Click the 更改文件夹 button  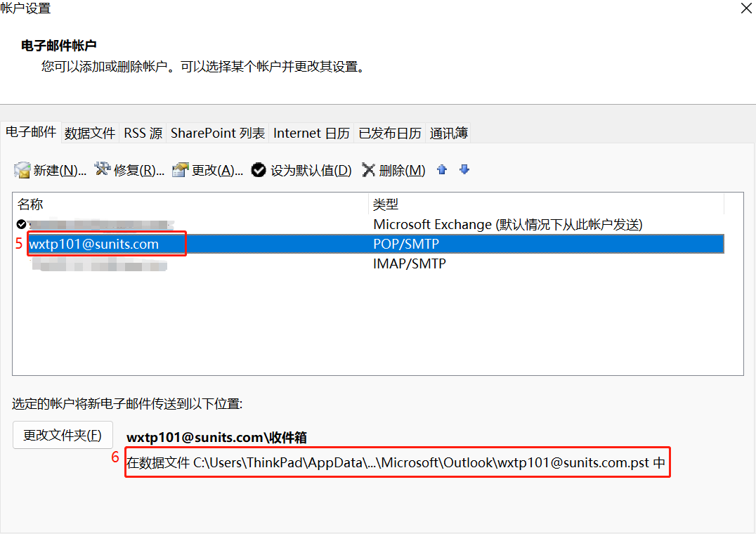click(63, 435)
